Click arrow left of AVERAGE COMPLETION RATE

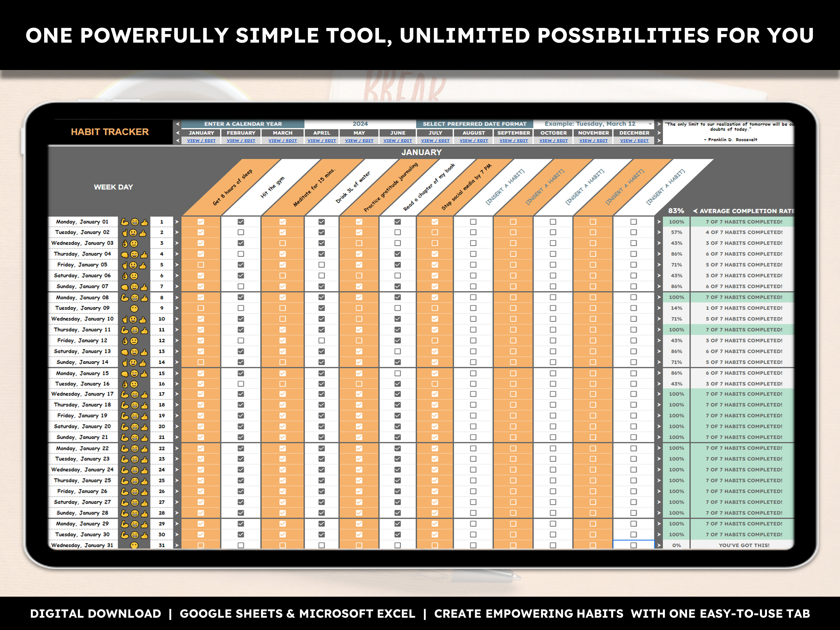click(695, 211)
